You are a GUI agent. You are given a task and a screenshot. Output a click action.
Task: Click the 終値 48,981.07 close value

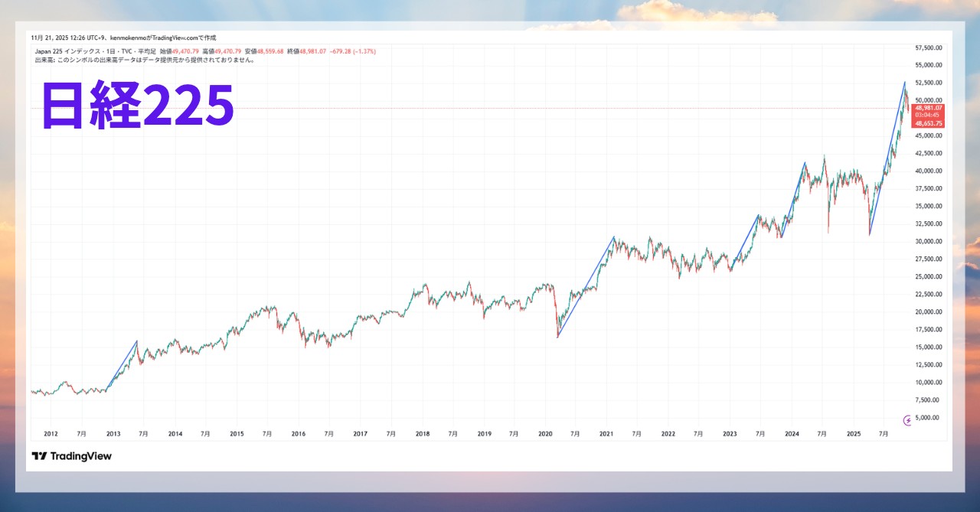tap(306, 51)
